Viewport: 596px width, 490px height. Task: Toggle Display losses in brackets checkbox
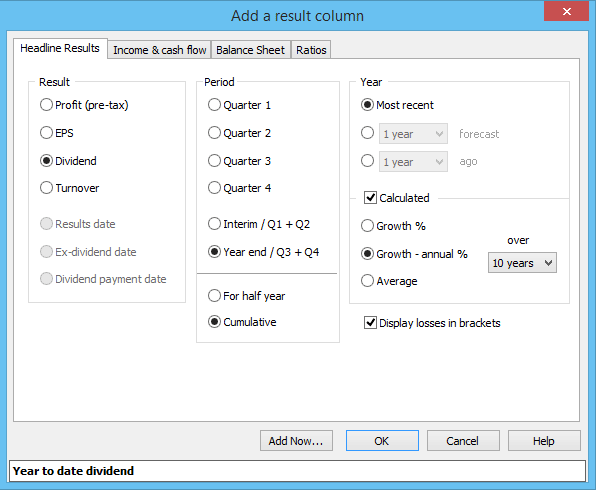370,323
